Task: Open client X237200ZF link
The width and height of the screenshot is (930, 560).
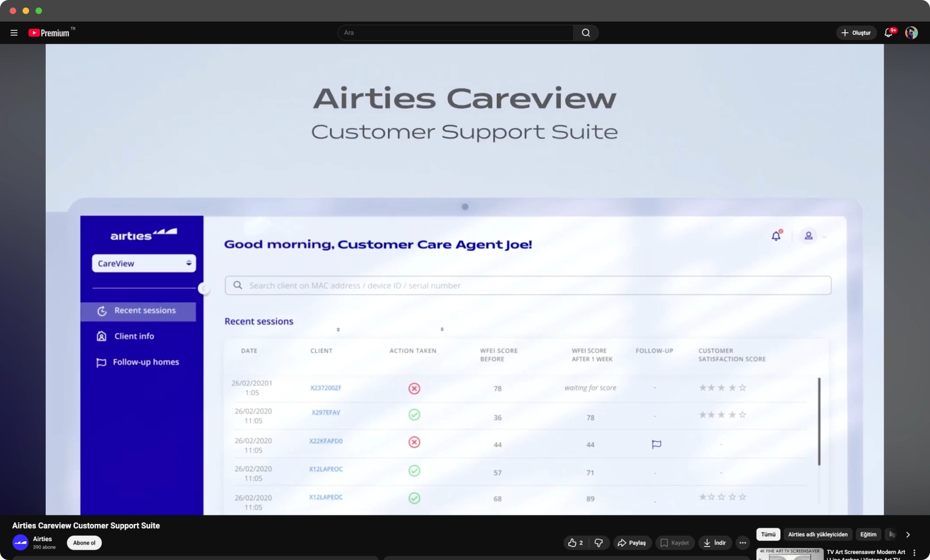Action: pos(326,388)
